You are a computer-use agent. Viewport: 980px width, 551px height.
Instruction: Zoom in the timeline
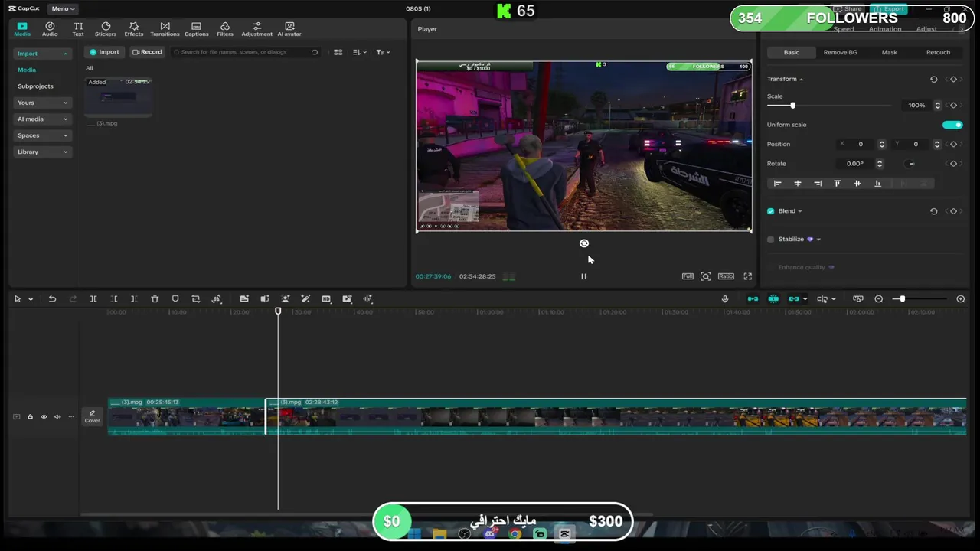point(961,299)
